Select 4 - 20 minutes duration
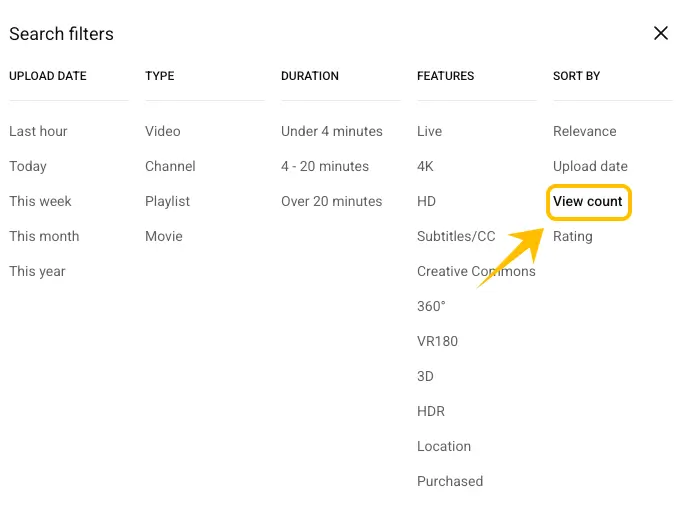 (x=324, y=166)
